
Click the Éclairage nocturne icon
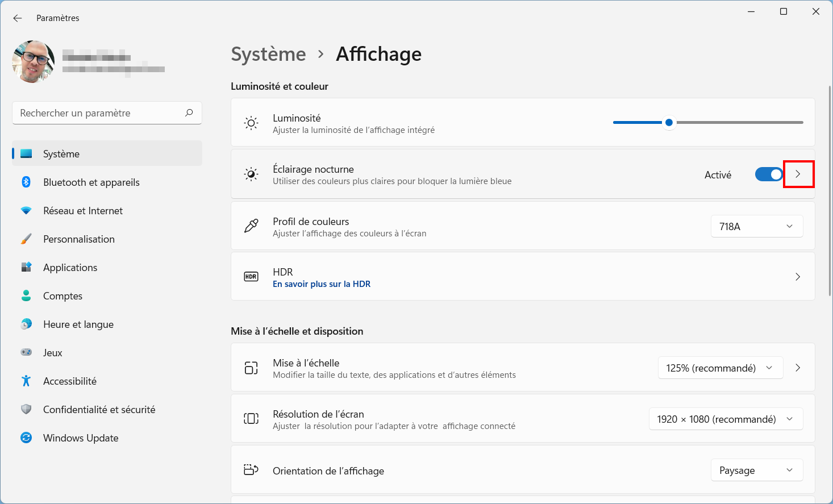click(251, 174)
